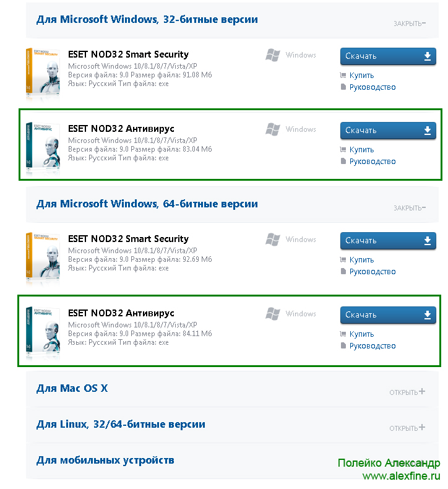Download 32-bit ESET NOD32 Smart Security
The width and height of the screenshot is (448, 489).
(x=388, y=56)
